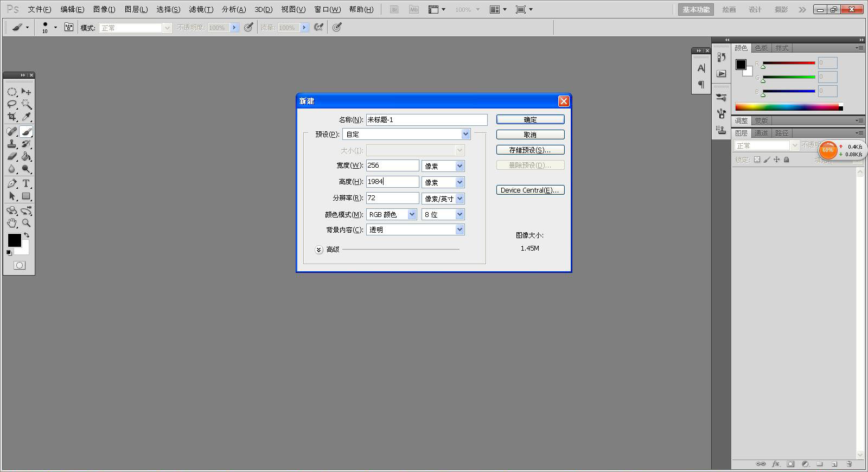
Task: Select the Hand tool
Action: (12, 223)
